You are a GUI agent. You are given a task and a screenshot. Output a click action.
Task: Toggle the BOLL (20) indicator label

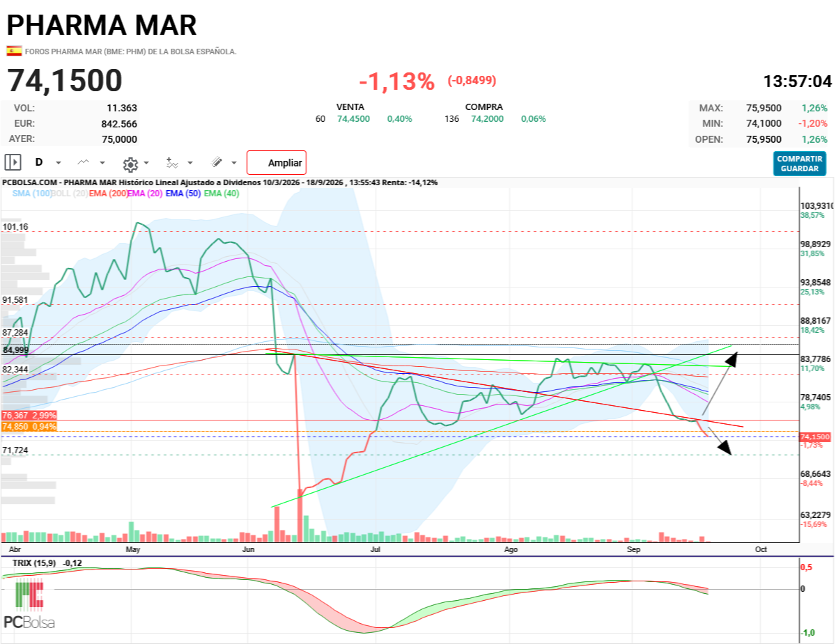(70, 194)
